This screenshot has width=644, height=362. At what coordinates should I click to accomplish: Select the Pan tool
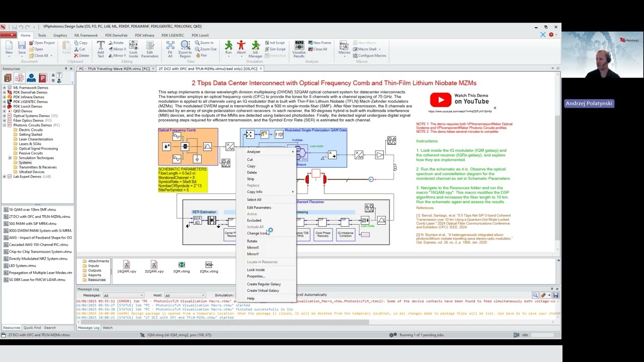coord(201,55)
